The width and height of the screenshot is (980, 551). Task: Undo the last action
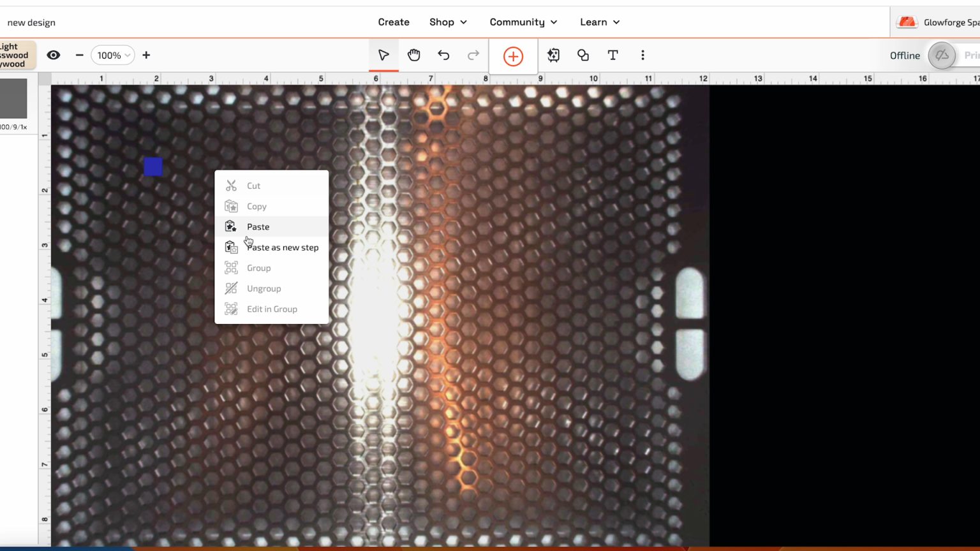pyautogui.click(x=443, y=55)
